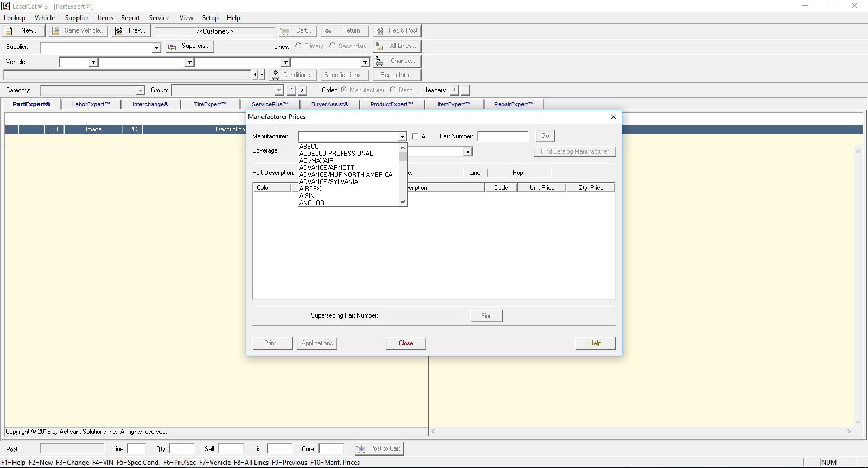868x468 pixels.
Task: Open the Supplier dropdown
Action: [156, 48]
